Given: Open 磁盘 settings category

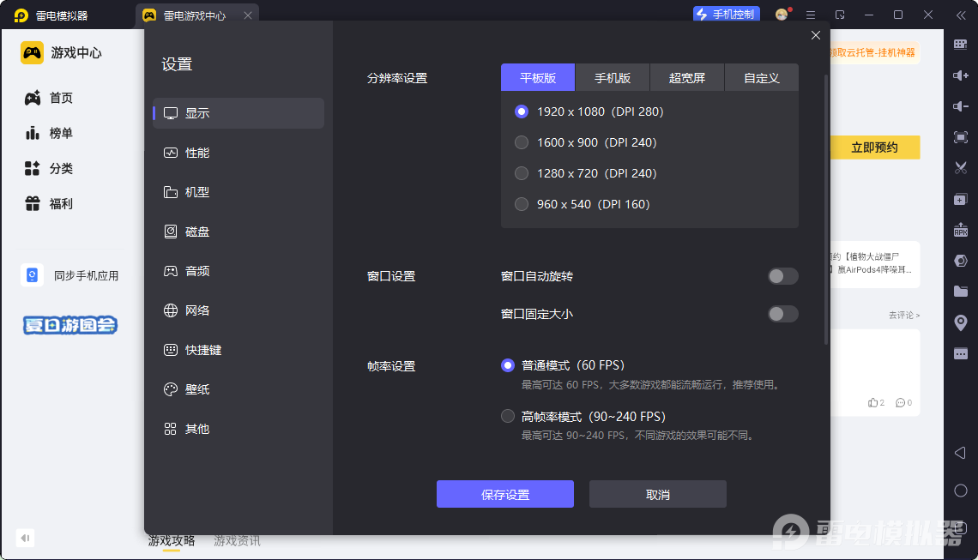Looking at the screenshot, I should coord(238,232).
